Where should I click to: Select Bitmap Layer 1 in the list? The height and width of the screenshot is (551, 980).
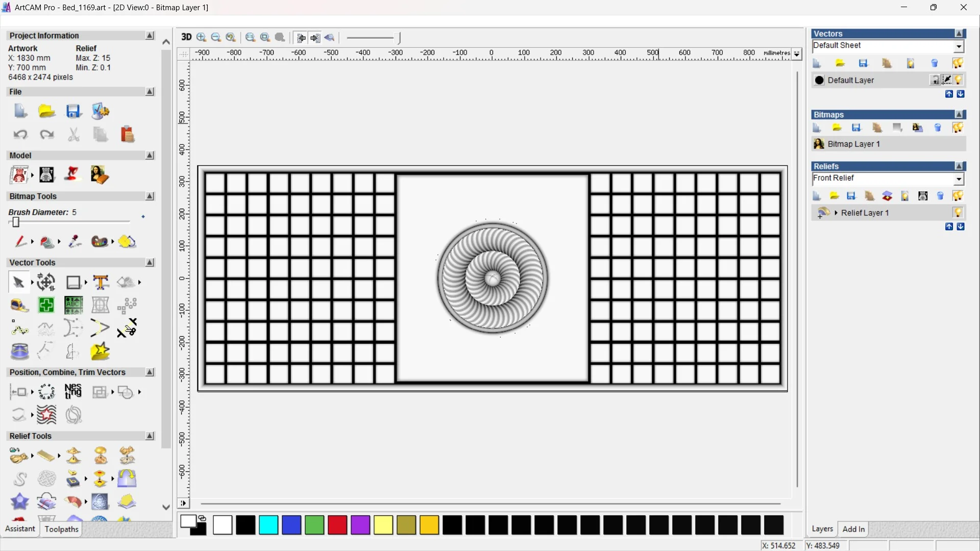[853, 144]
